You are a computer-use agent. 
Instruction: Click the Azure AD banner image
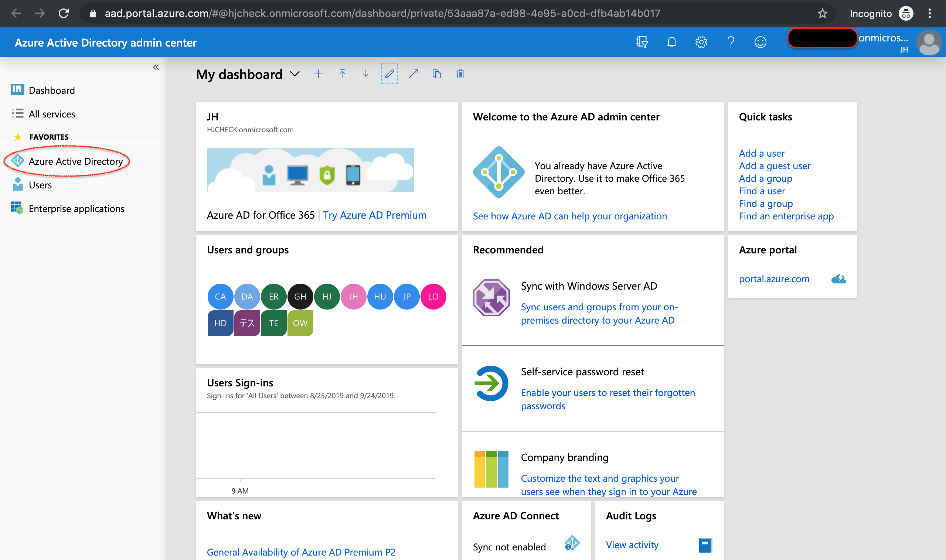click(x=310, y=170)
